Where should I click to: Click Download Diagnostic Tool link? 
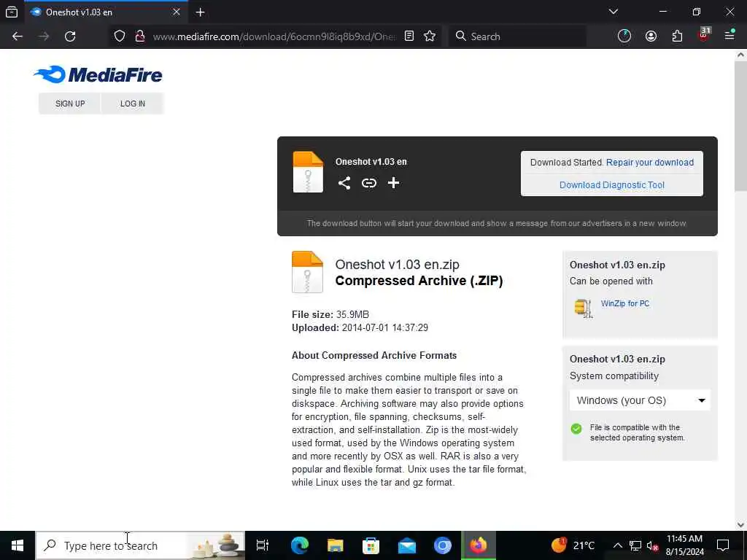(612, 185)
